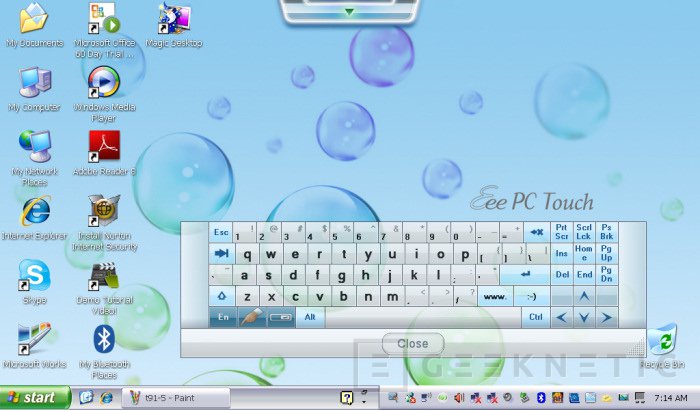
Task: Toggle the Ctrl key on the keyboard
Action: coord(536,317)
